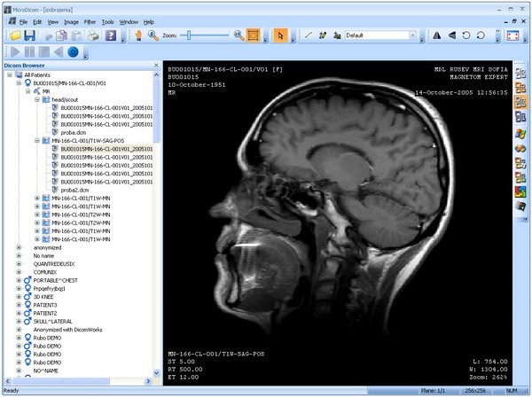Click the red square Office theme icon in right sidebar
The image size is (532, 398).
520,191
